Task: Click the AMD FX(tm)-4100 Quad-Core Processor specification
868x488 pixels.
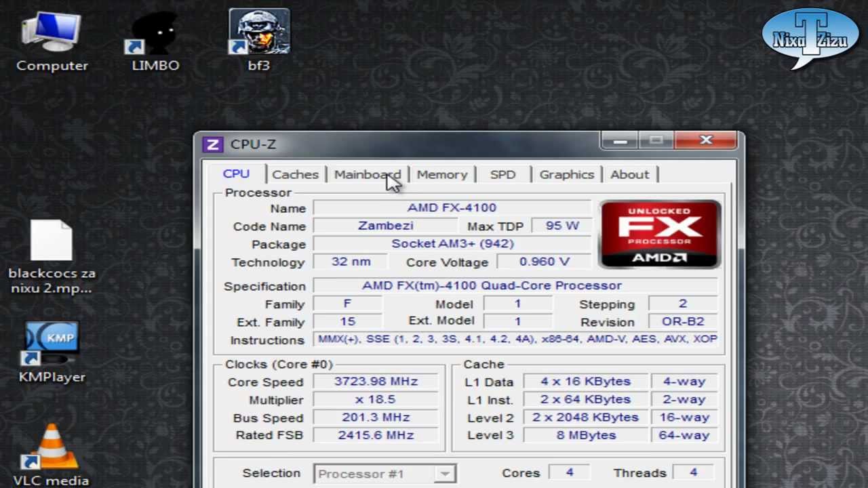Action: tap(515, 286)
